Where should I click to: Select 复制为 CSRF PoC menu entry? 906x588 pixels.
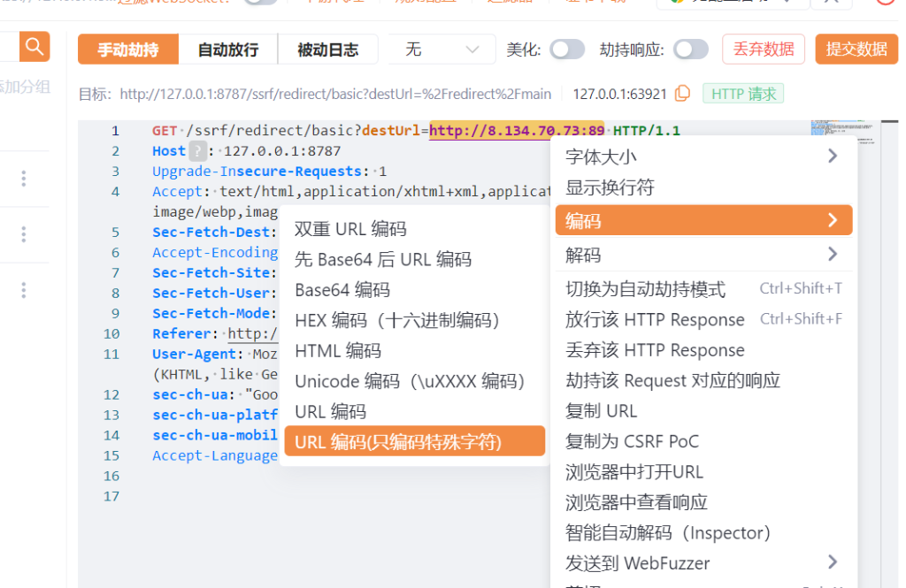(x=632, y=441)
